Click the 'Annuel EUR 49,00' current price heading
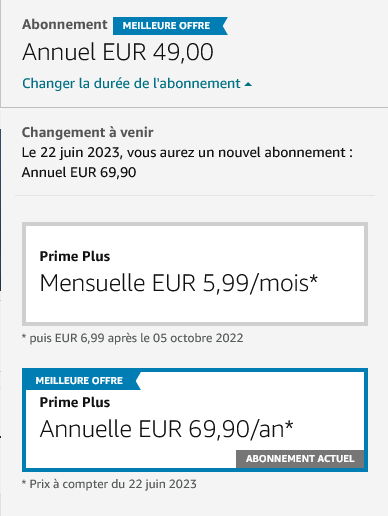 118,52
